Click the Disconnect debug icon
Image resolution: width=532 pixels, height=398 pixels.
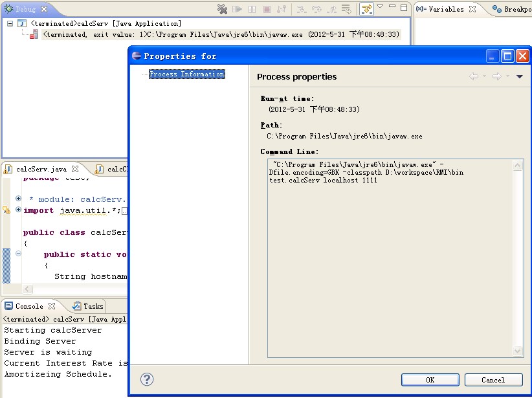tap(282, 9)
